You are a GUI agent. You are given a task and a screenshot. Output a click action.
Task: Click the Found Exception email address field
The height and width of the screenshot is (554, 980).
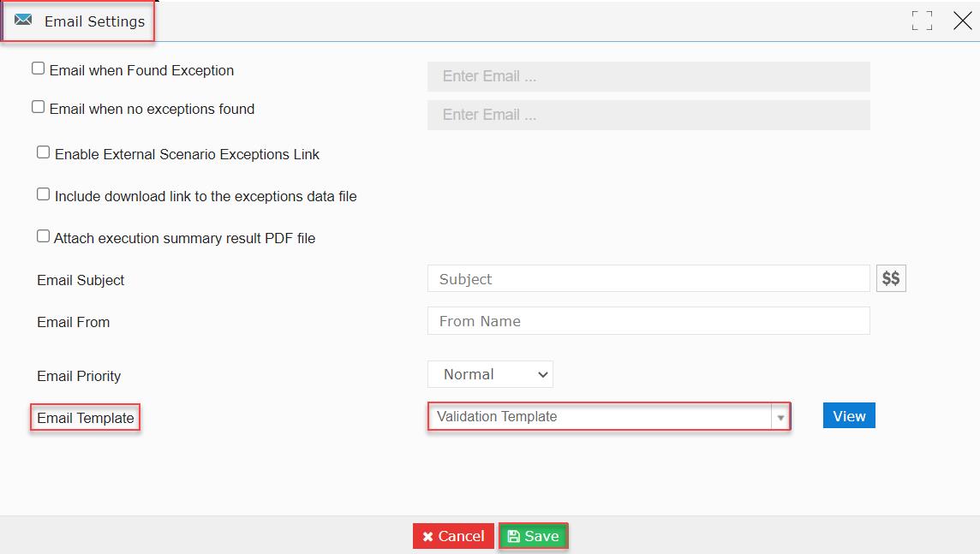pyautogui.click(x=648, y=76)
